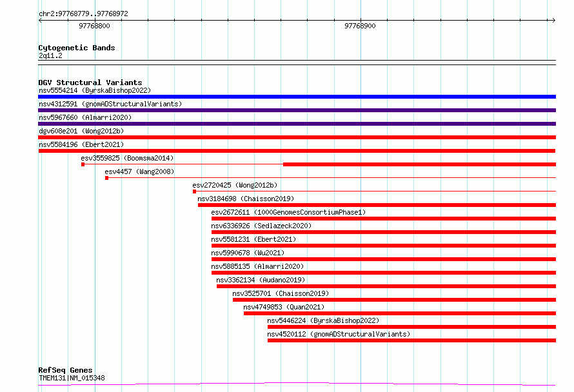
Task: Click the RefSeq Genes track title
Action: (x=65, y=371)
